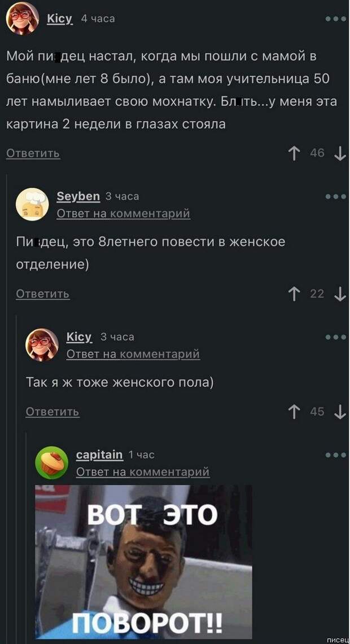
Task: Follow 'Ответ на комментарий' link under Seyben
Action: 124,214
